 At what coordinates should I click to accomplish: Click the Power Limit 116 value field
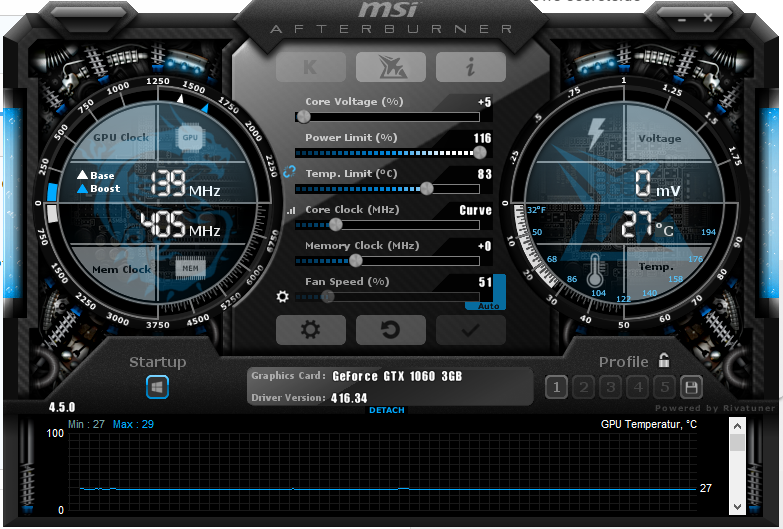click(x=482, y=138)
